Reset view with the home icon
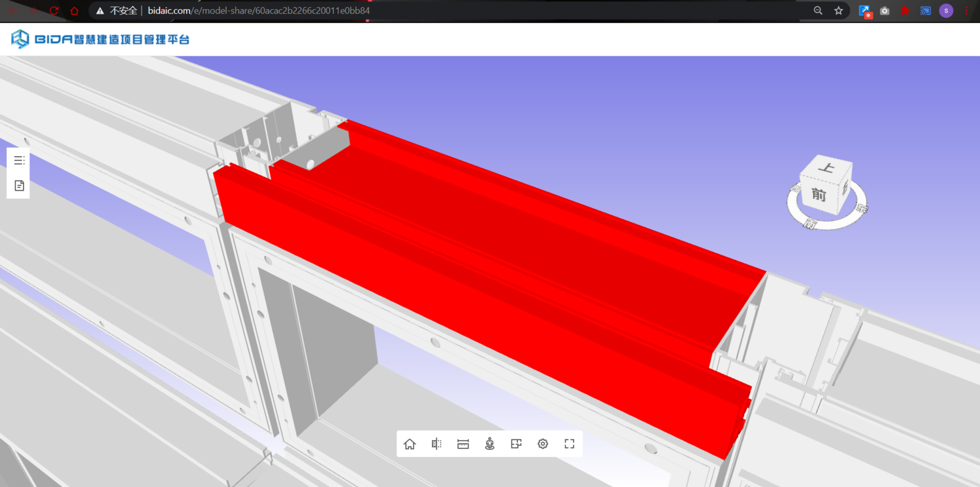The image size is (980, 487). pyautogui.click(x=410, y=444)
